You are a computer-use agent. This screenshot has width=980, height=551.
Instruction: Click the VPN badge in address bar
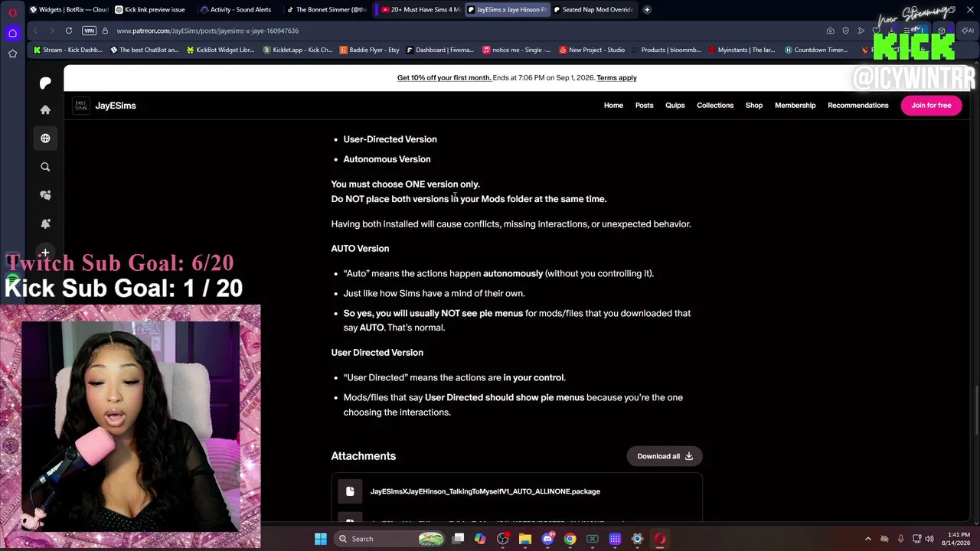89,31
